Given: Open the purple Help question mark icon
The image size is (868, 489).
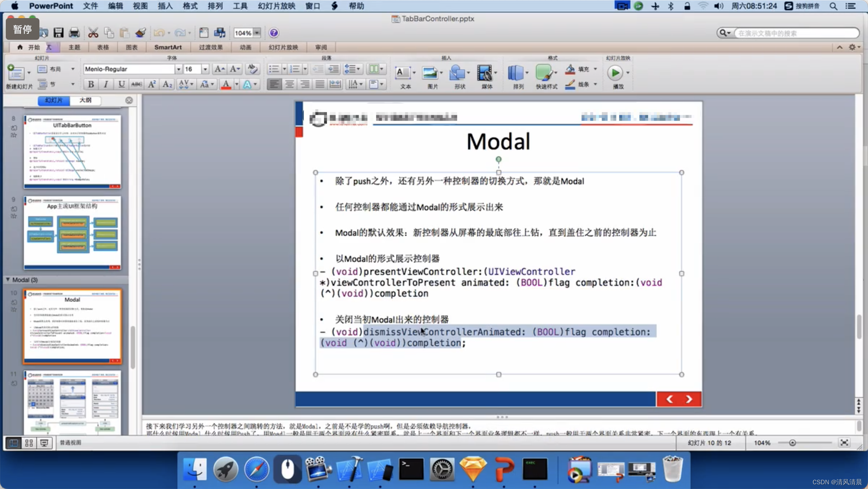Looking at the screenshot, I should [x=274, y=33].
